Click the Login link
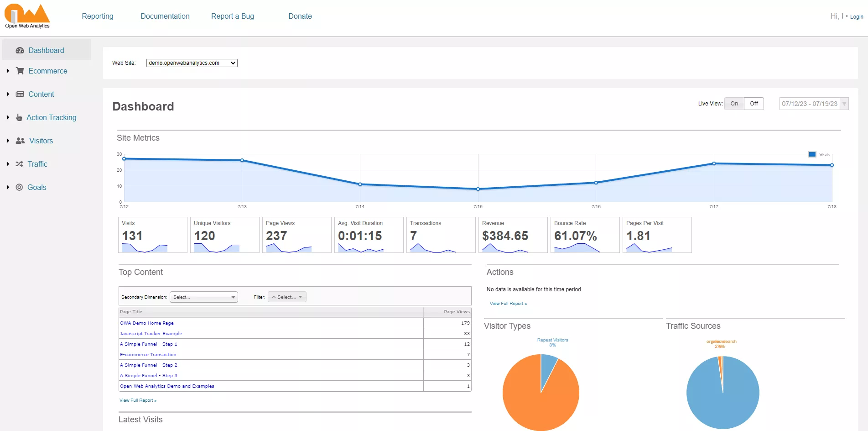 (856, 17)
